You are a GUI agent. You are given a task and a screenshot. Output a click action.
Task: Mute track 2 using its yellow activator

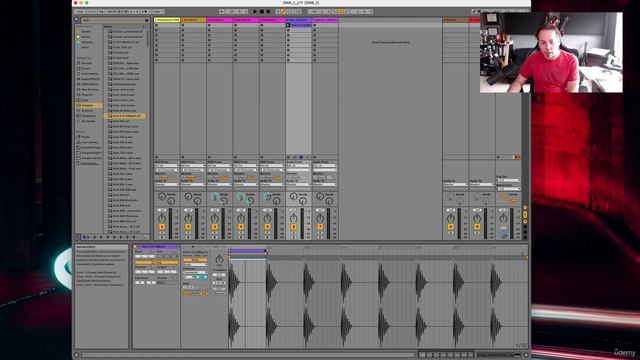(188, 227)
